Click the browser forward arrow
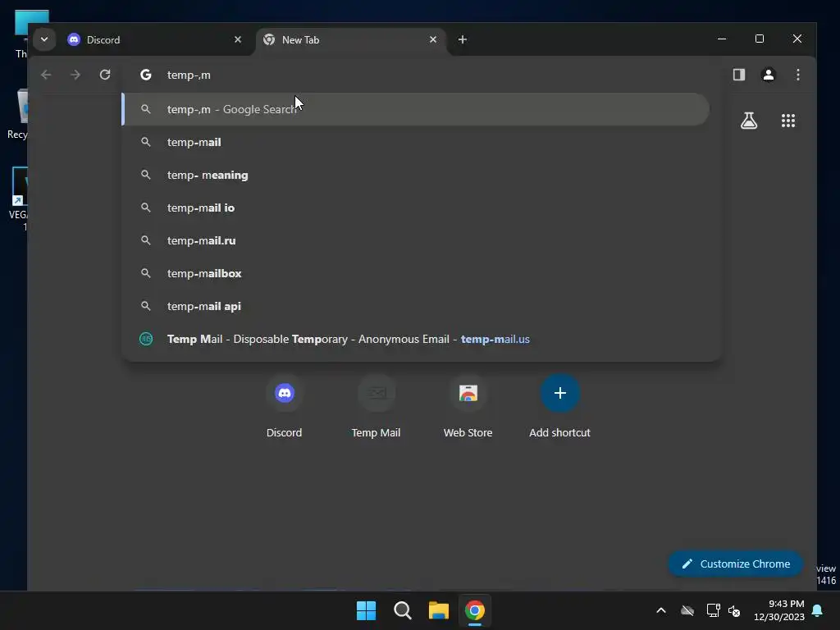840x630 pixels. pos(75,75)
